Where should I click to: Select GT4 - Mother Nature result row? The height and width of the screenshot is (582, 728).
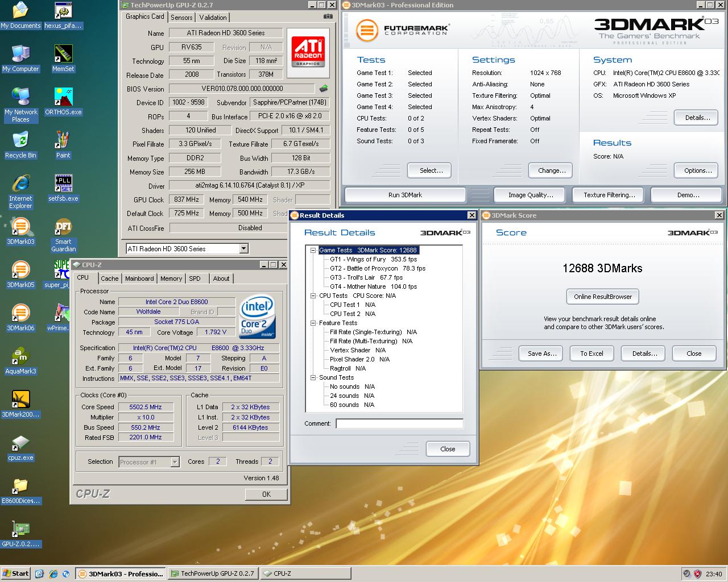tap(373, 286)
